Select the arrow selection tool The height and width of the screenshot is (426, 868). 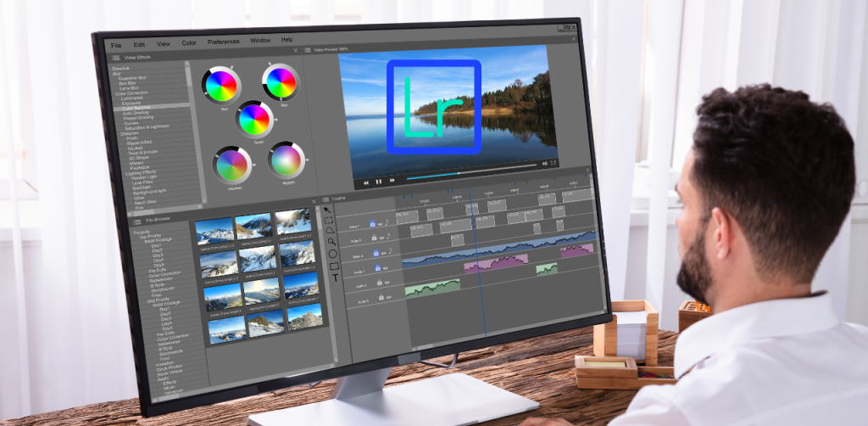[327, 210]
